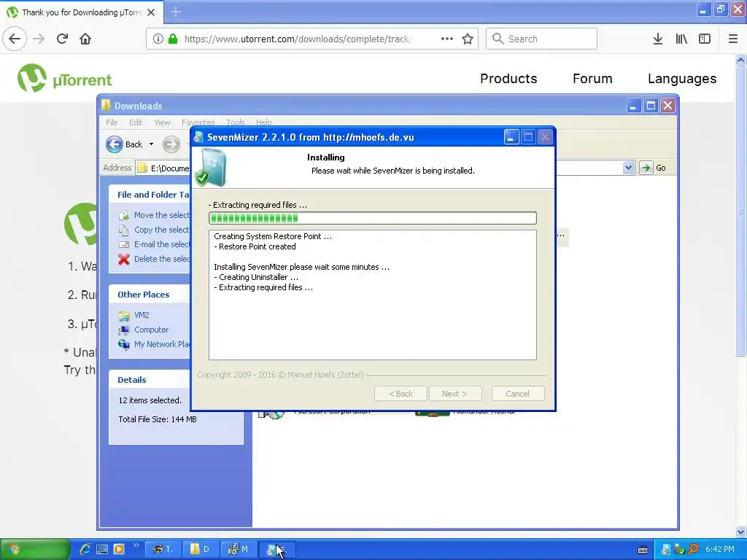Close the uTorrent download tab

click(151, 12)
